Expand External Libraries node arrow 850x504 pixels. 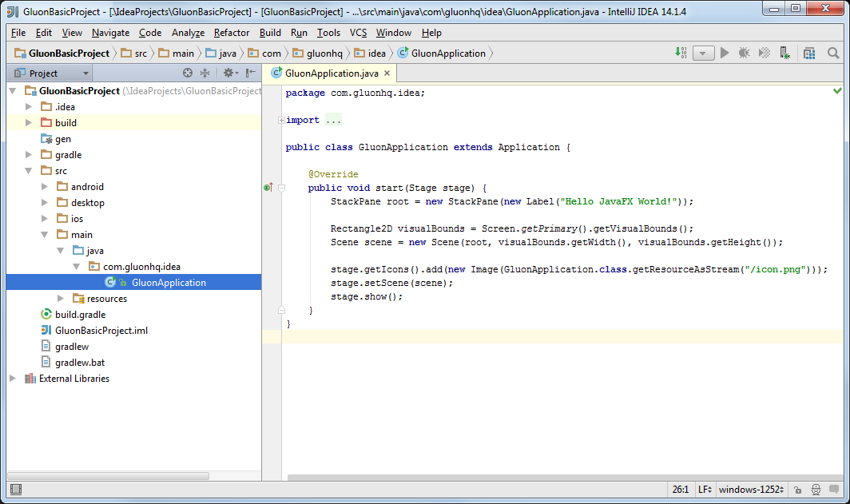point(13,379)
